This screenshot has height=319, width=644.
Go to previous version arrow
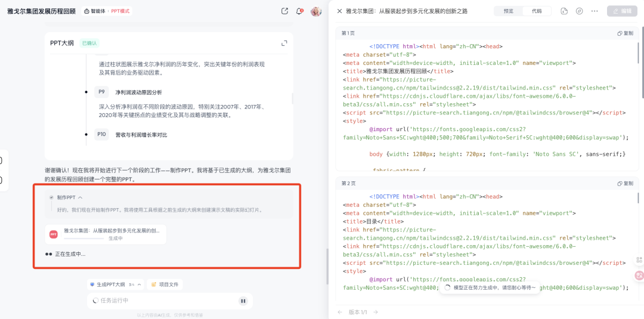(340, 312)
